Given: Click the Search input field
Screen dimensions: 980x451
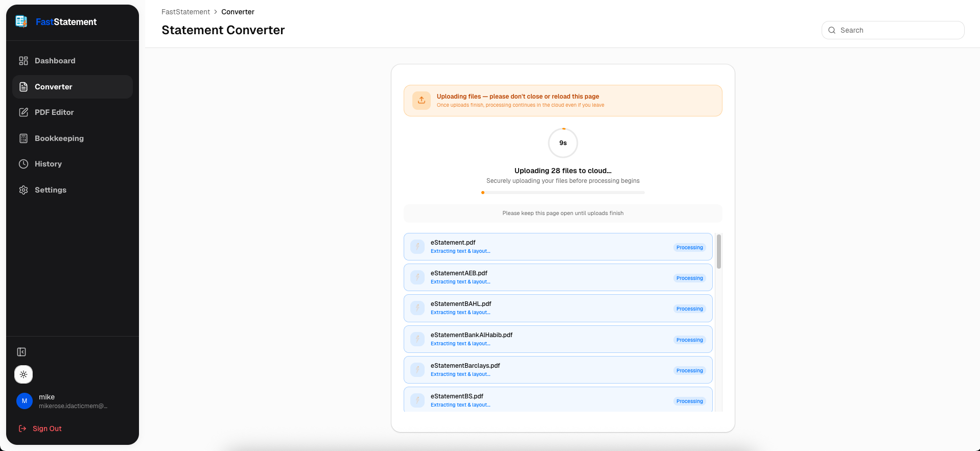Looking at the screenshot, I should click(898, 30).
